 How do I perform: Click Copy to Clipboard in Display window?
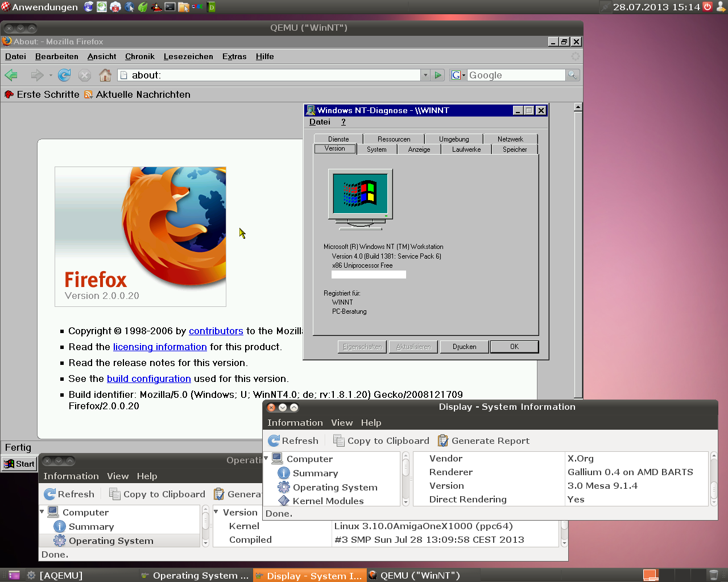point(381,441)
